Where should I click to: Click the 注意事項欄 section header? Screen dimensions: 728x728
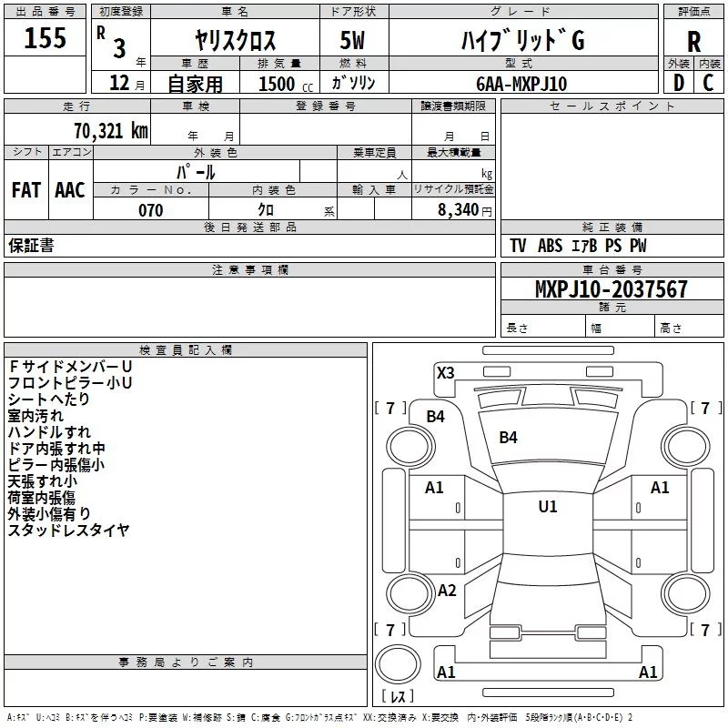pyautogui.click(x=249, y=269)
